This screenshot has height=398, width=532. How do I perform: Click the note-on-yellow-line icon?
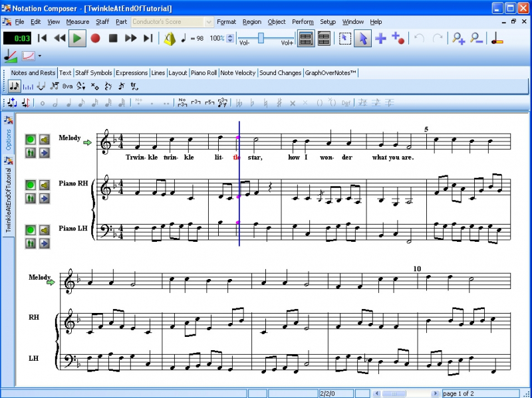497,39
